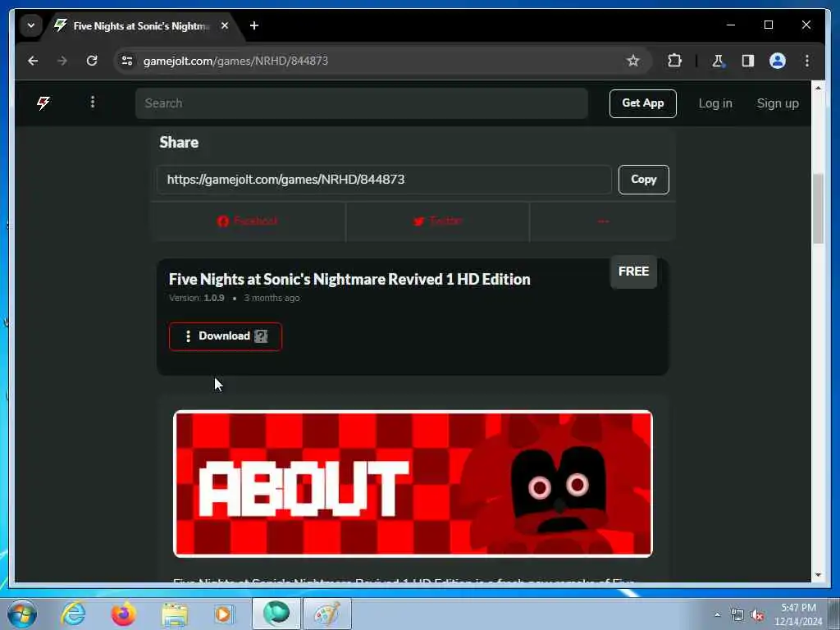Image resolution: width=840 pixels, height=630 pixels.
Task: Expand the tab search dropdown arrow
Action: [x=31, y=25]
